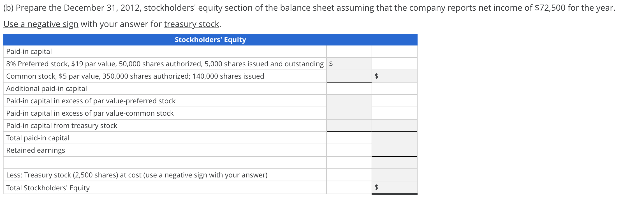Click the blank row input beneath Retained earnings
644x210 pixels.
click(x=395, y=162)
